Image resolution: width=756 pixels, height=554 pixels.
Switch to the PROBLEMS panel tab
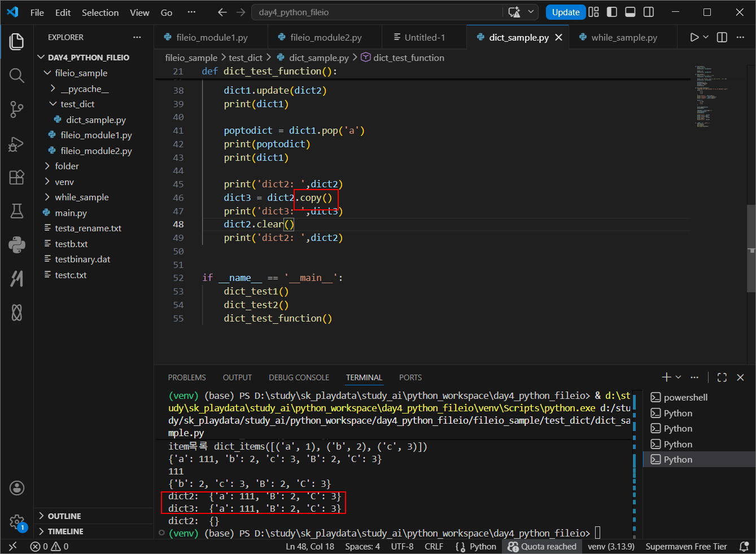187,377
